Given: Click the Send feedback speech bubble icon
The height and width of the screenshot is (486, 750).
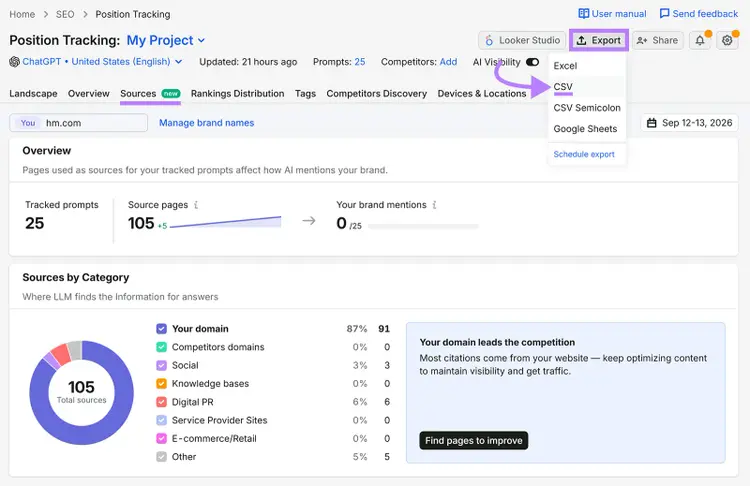Looking at the screenshot, I should coord(664,13).
